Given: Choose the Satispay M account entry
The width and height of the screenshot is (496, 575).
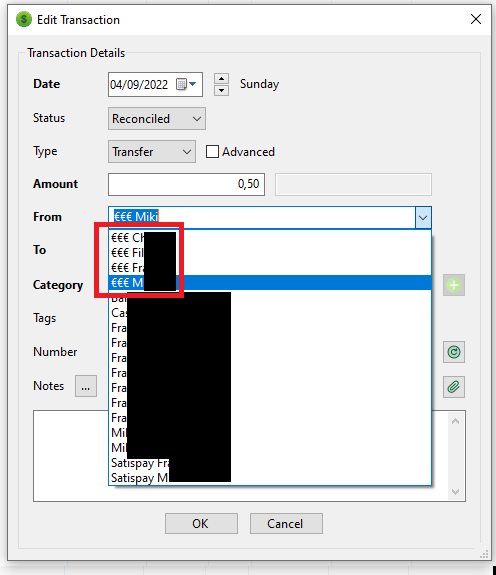Looking at the screenshot, I should pos(270,478).
